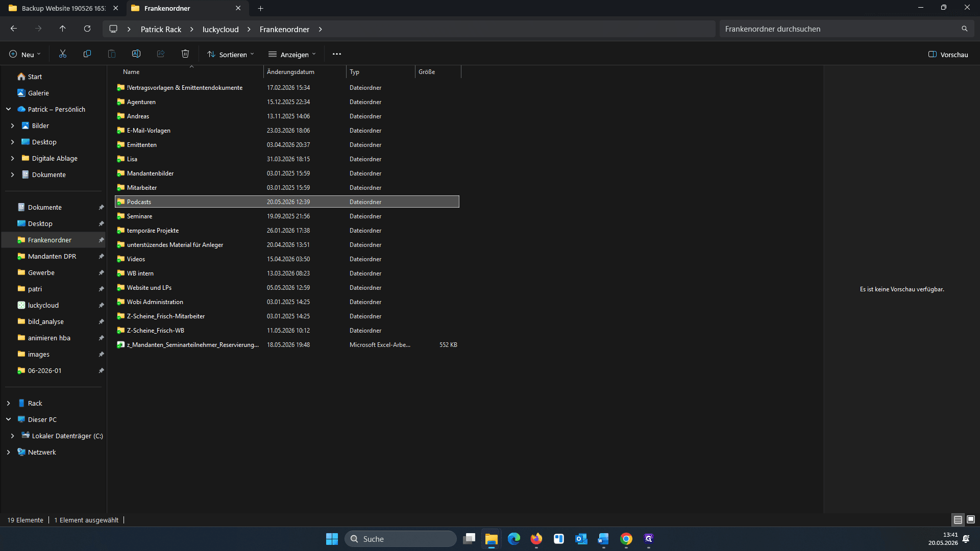This screenshot has height=551, width=980.
Task: Open Firefox from taskbar
Action: click(x=536, y=539)
